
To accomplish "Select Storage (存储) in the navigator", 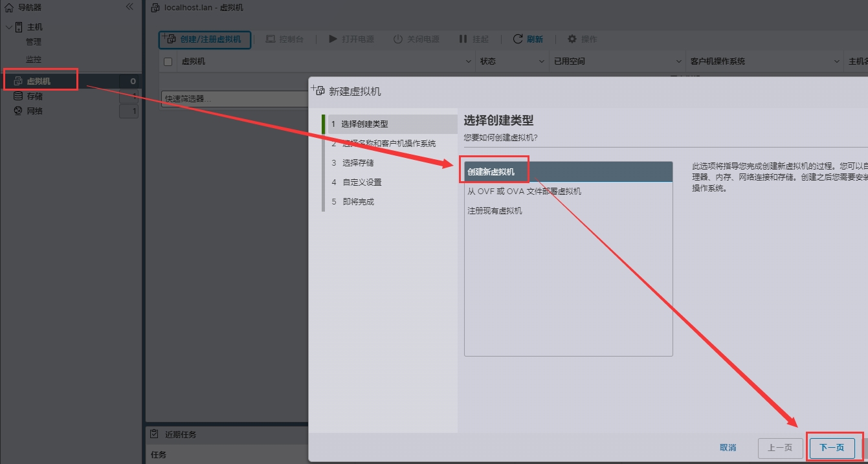I will 34,96.
